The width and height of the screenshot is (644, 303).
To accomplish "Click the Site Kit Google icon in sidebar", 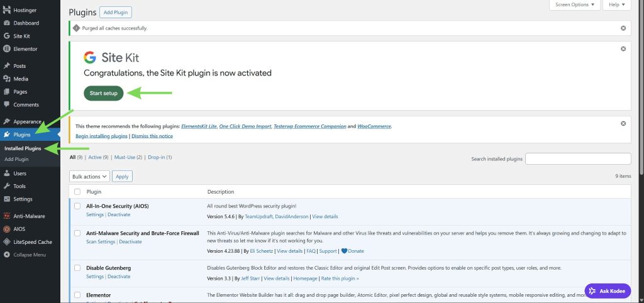I will point(6,36).
